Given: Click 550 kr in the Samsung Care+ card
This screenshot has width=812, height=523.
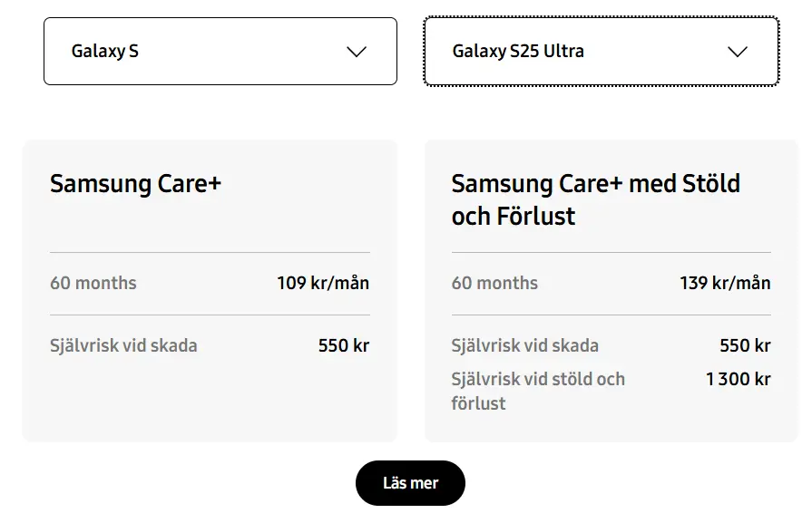Looking at the screenshot, I should tap(344, 345).
